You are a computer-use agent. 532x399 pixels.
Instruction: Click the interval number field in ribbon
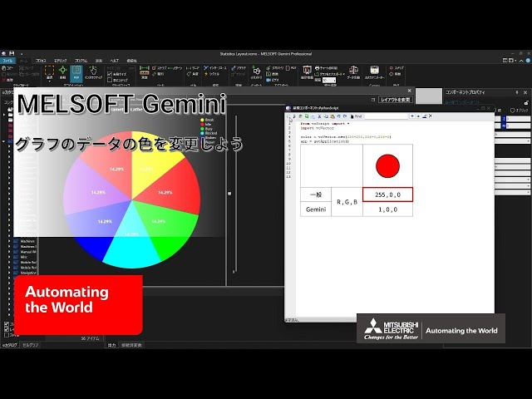pyautogui.click(x=329, y=80)
